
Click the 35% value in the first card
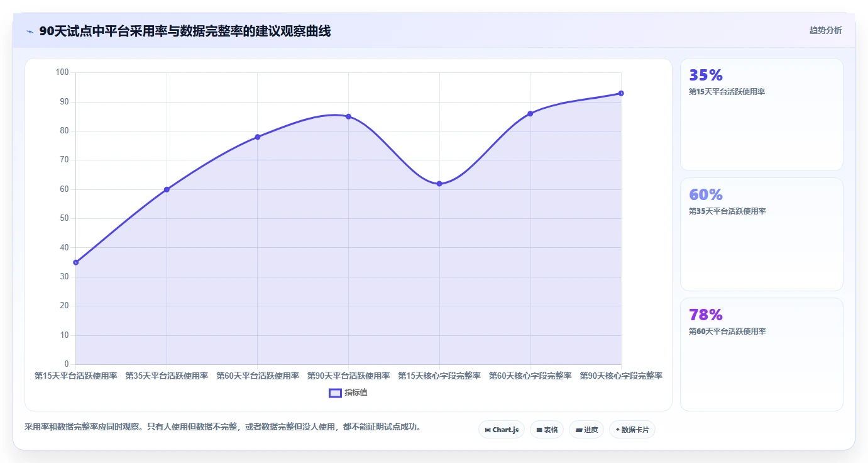point(706,75)
